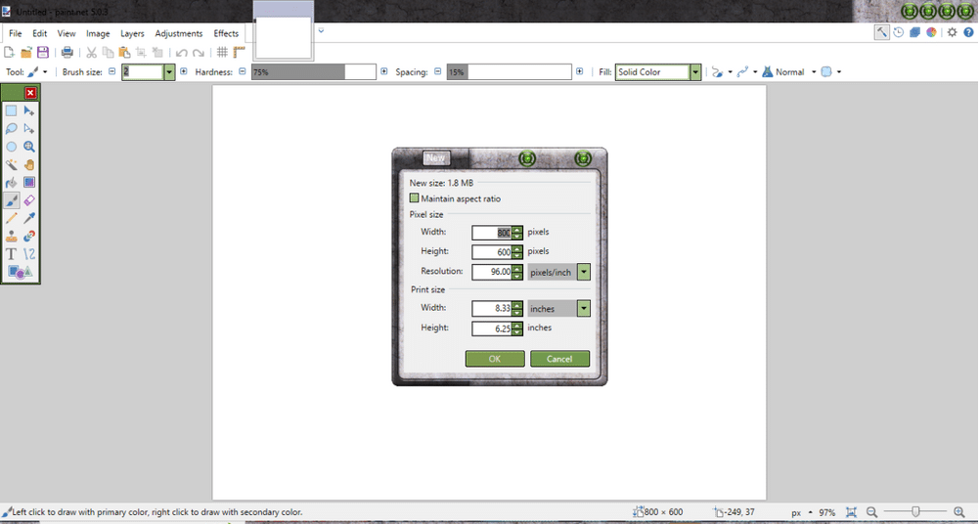
Task: Select the Clone Stamp tool
Action: tap(12, 237)
